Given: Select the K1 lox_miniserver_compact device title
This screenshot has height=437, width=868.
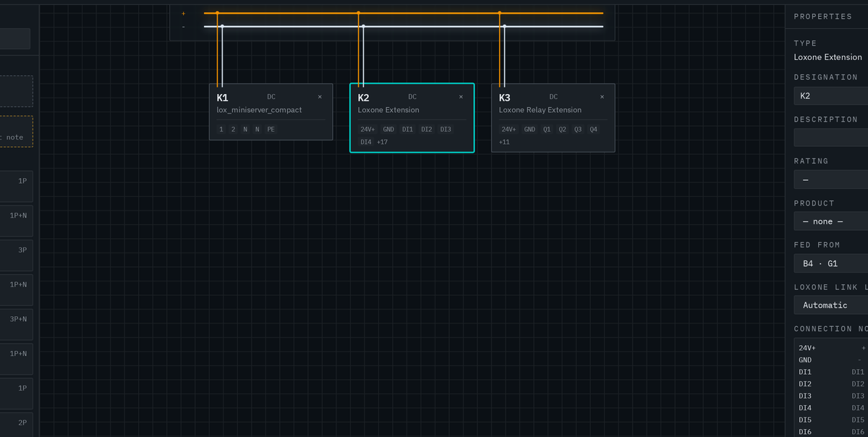Looking at the screenshot, I should coord(260,110).
